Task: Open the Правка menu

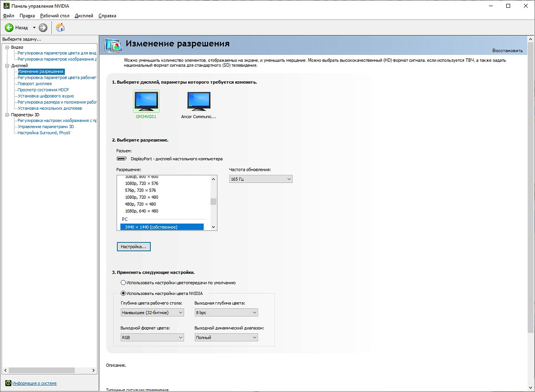Action: 27,16
